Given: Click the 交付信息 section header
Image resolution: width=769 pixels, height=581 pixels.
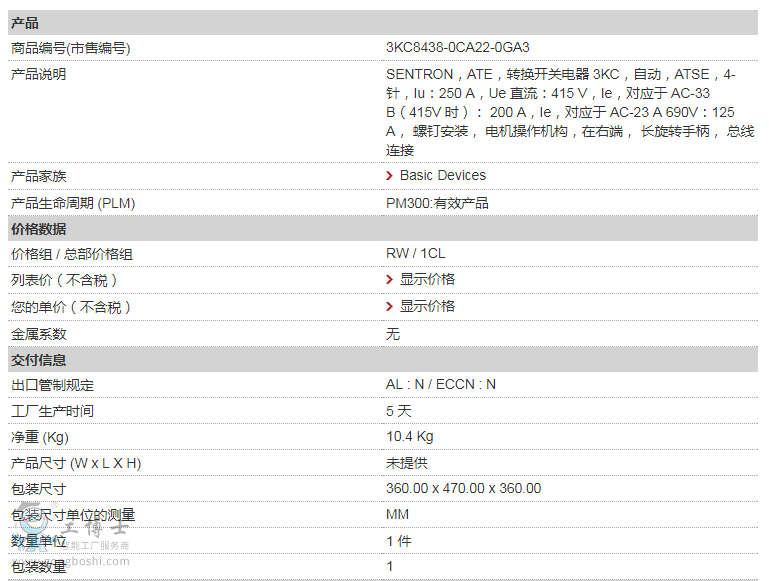Looking at the screenshot, I should (x=38, y=359).
